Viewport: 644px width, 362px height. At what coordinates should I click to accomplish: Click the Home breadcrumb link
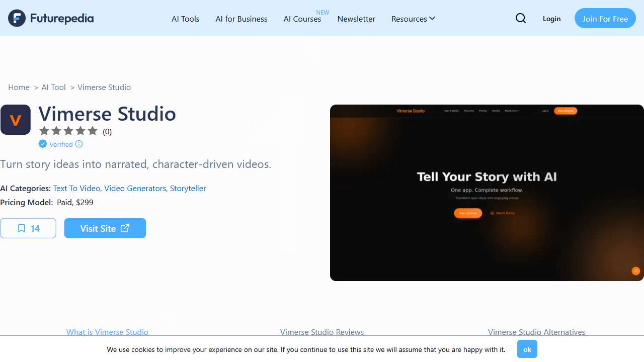(x=19, y=87)
